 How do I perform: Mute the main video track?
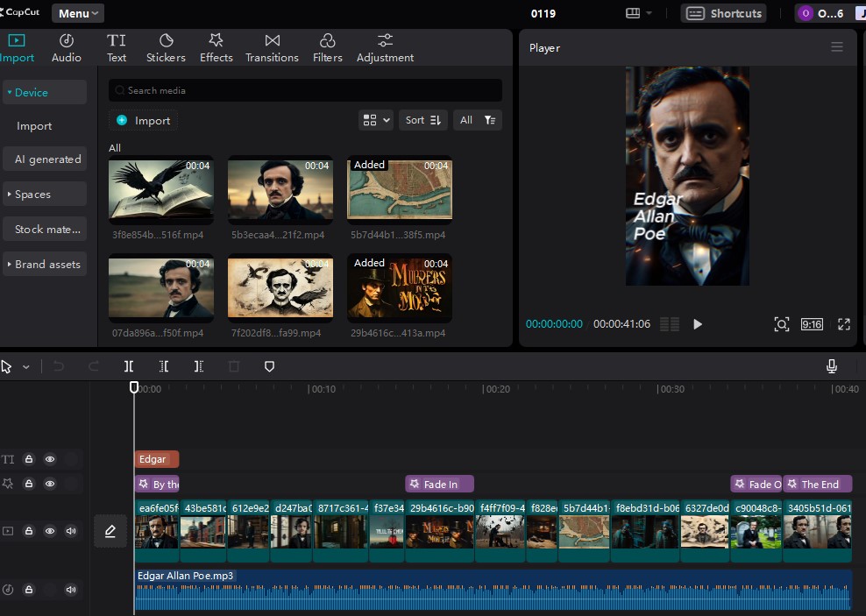click(x=71, y=530)
